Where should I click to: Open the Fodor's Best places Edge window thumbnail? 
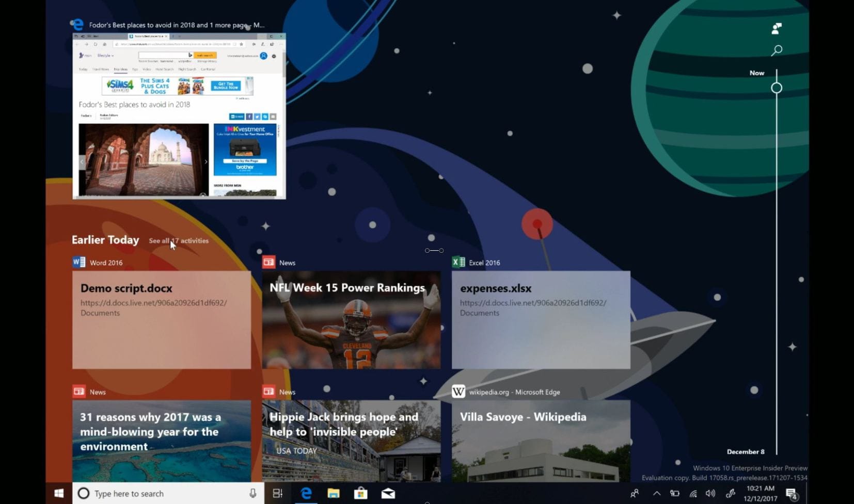(x=179, y=116)
